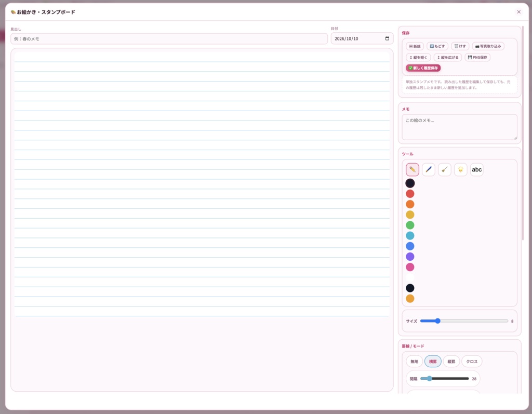Select the broom eraser tool
The image size is (532, 414).
pyautogui.click(x=445, y=169)
